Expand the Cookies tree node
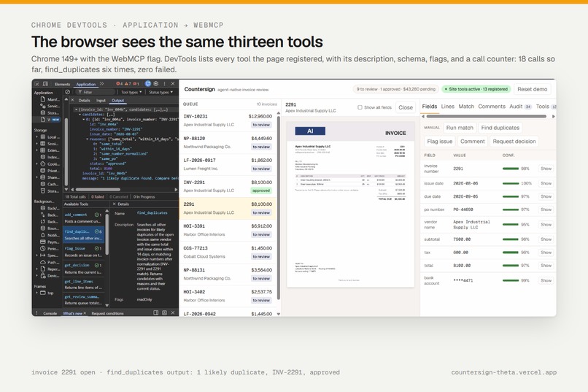The width and height of the screenshot is (588, 392). point(37,164)
